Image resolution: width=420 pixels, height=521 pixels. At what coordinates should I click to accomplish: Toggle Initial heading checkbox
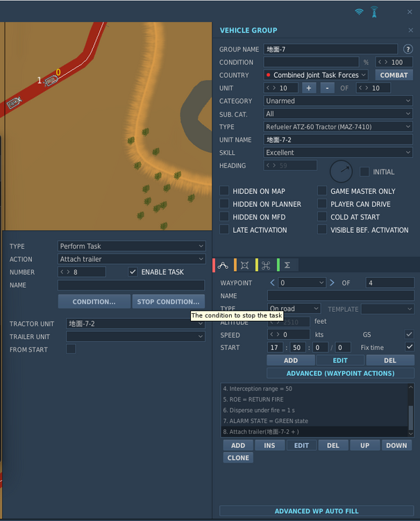pos(364,172)
